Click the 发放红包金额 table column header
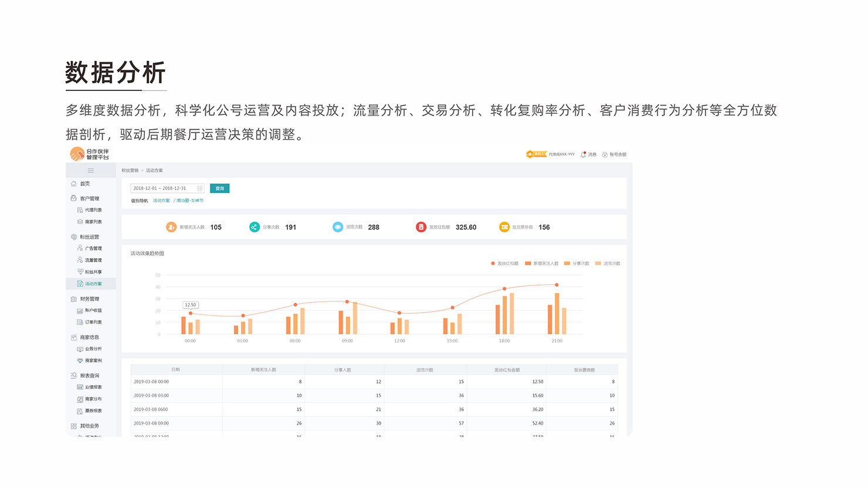The image size is (868, 488). (x=507, y=370)
